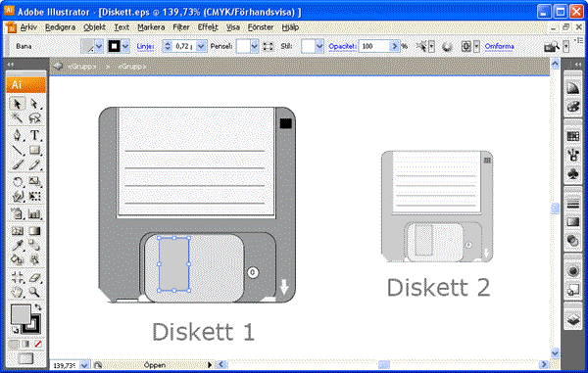Open the fill color dropdown in control bar
588x373 pixels.
click(99, 46)
